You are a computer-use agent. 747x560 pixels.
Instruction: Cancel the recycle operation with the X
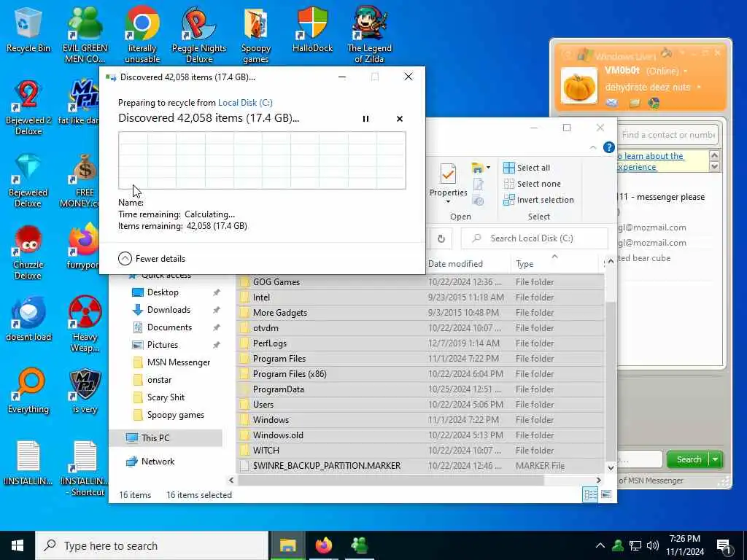pos(400,119)
